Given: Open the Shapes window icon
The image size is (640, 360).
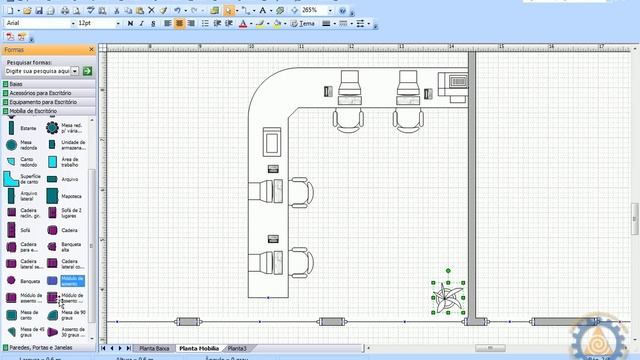Looking at the screenshot, I should click(x=215, y=11).
